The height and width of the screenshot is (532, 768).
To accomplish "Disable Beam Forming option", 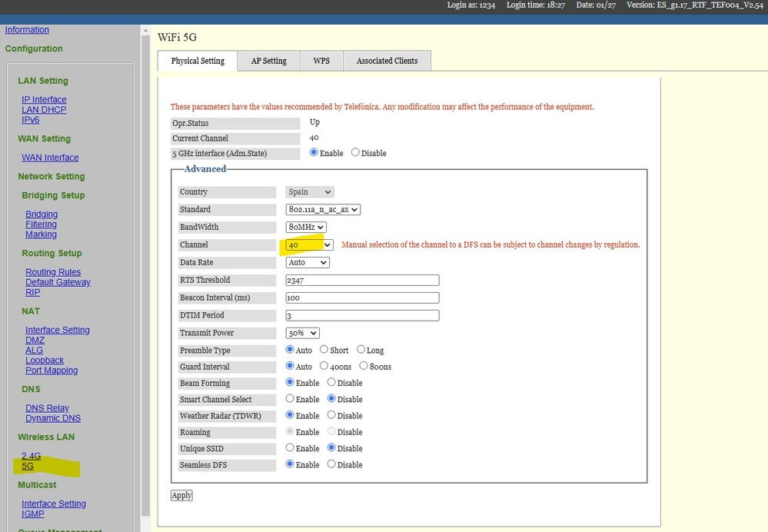I will (x=331, y=383).
